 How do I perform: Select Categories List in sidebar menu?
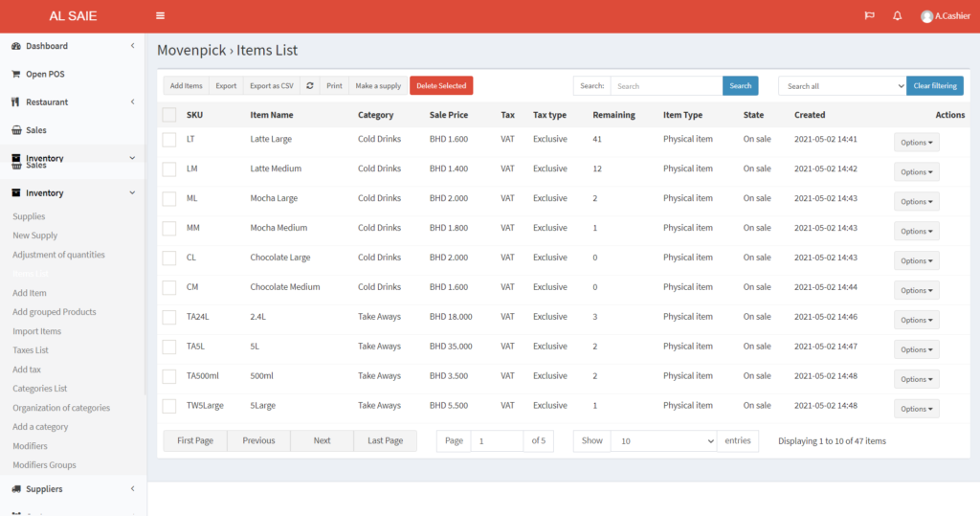(39, 389)
